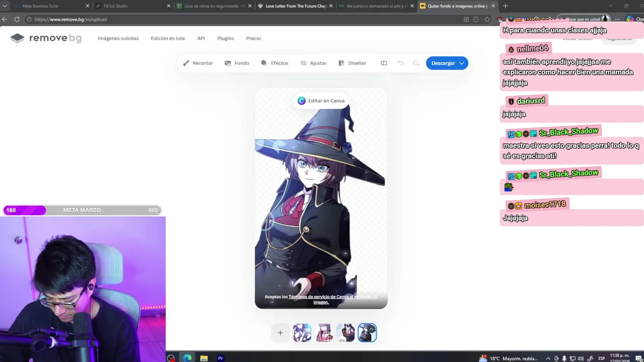
Task: Click the microphone icon in system tray
Action: tap(564, 358)
